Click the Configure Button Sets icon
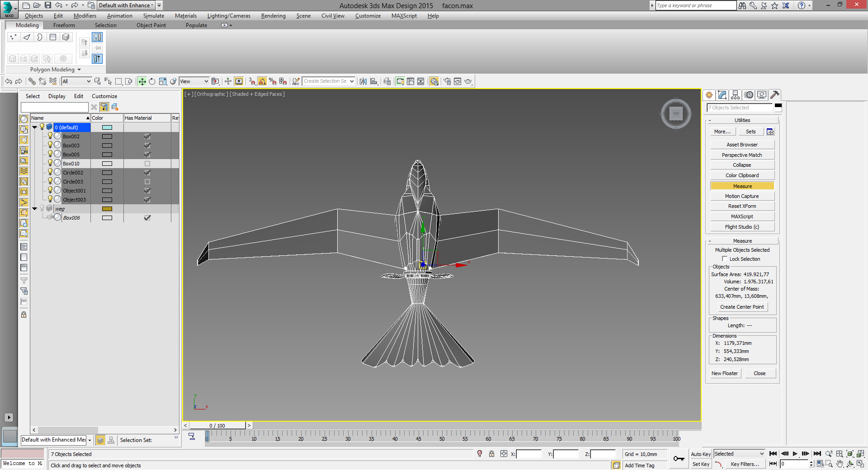Viewport: 868px width, 470px height. (770, 132)
